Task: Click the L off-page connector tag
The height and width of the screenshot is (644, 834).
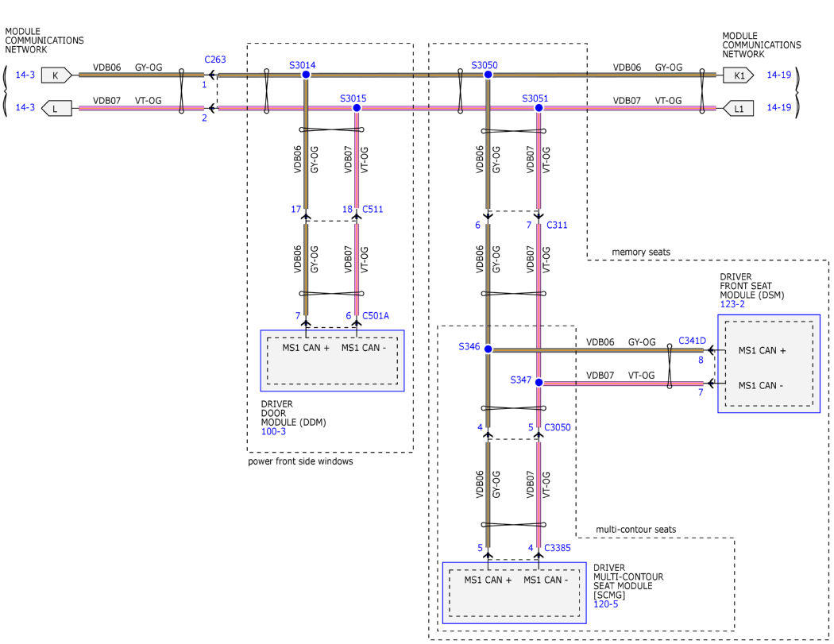Action: click(x=55, y=107)
